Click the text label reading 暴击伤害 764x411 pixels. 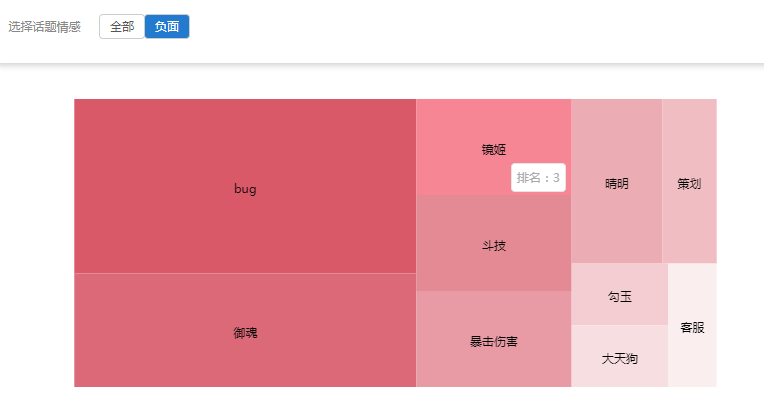pyautogui.click(x=494, y=342)
